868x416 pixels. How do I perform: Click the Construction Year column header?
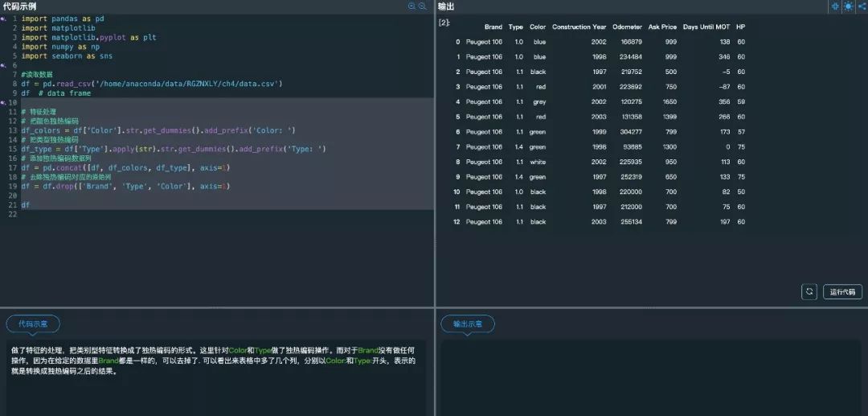579,27
